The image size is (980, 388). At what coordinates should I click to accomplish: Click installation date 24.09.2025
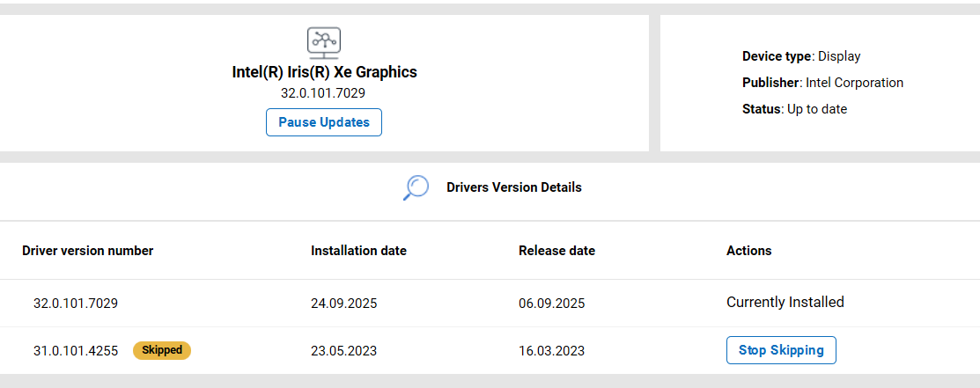[343, 304]
